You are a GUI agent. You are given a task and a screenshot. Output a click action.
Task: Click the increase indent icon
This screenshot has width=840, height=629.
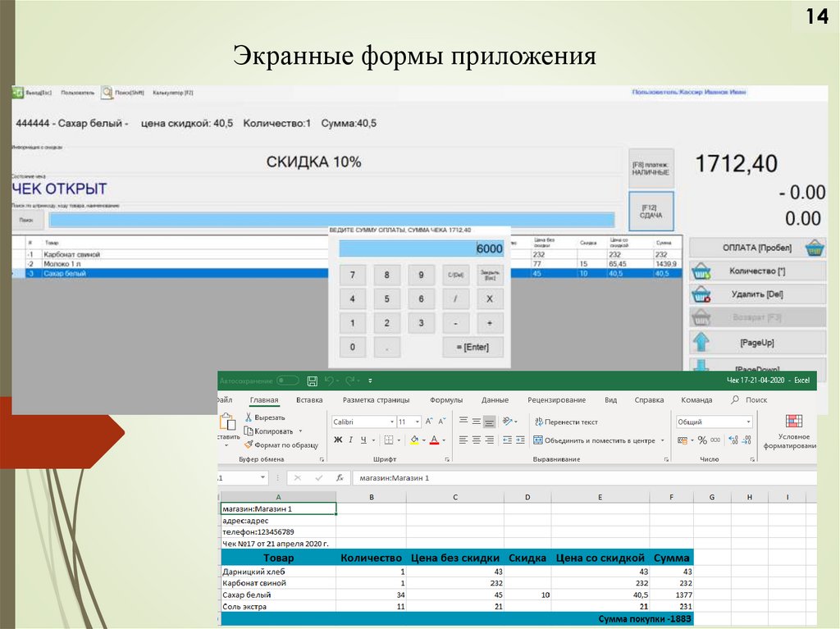(520, 440)
